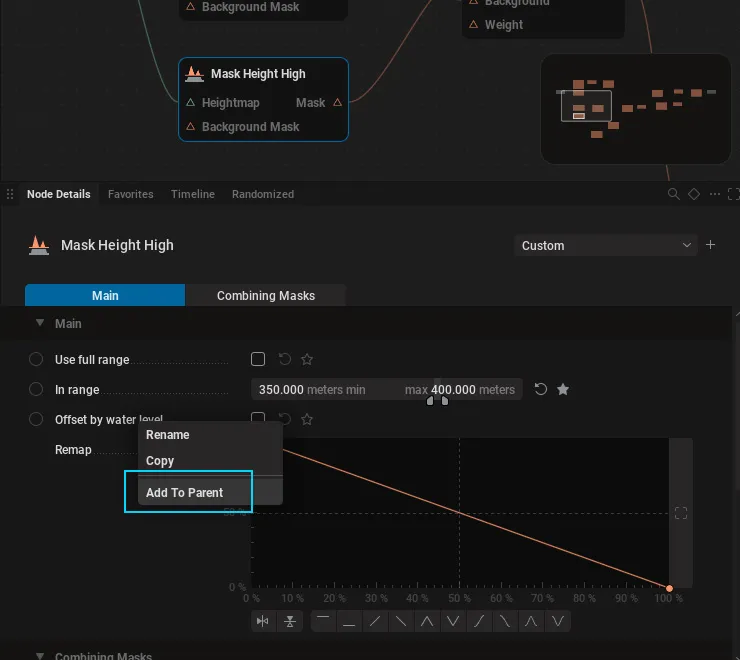This screenshot has height=660, width=740.
Task: Flip the remap curve horizontally
Action: pos(263,621)
